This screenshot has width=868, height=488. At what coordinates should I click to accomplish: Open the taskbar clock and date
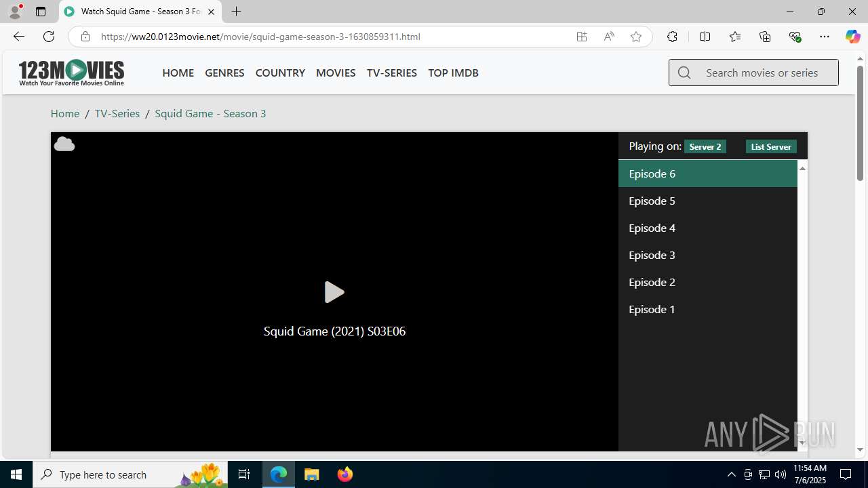[810, 474]
